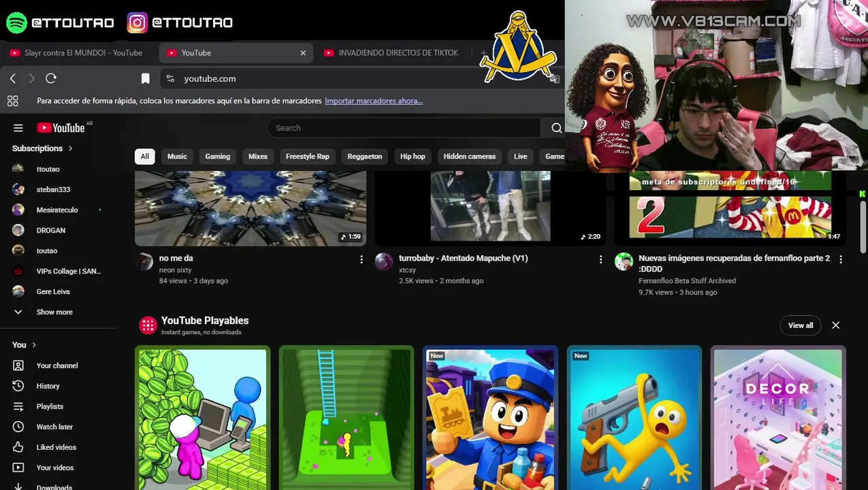868x490 pixels.
Task: Open watermelon cashier Playables game card
Action: 203,418
